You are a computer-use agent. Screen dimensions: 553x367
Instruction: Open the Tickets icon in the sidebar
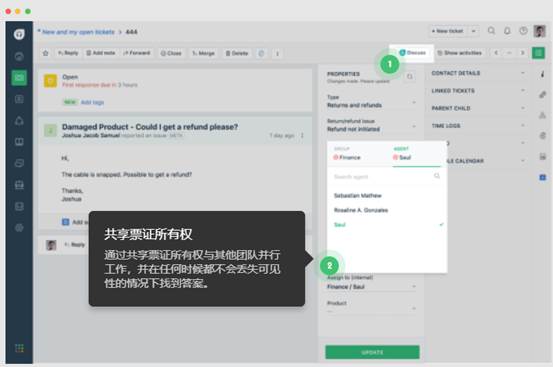(x=19, y=78)
